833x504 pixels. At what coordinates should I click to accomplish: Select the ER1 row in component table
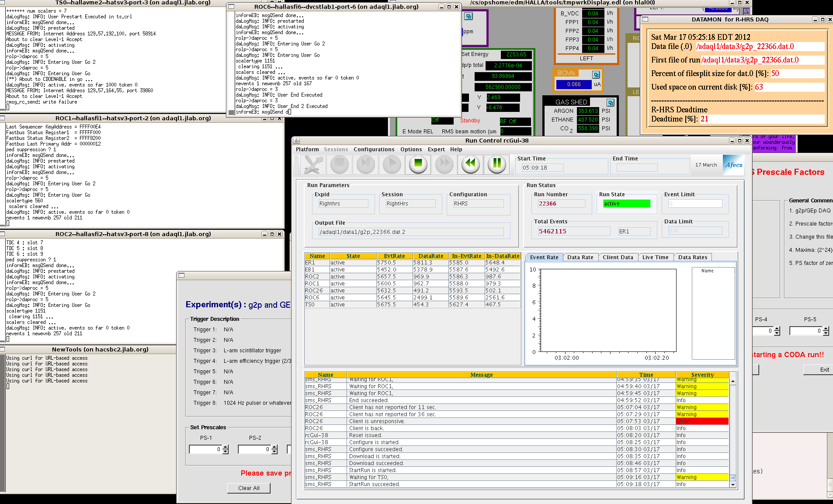[x=412, y=263]
